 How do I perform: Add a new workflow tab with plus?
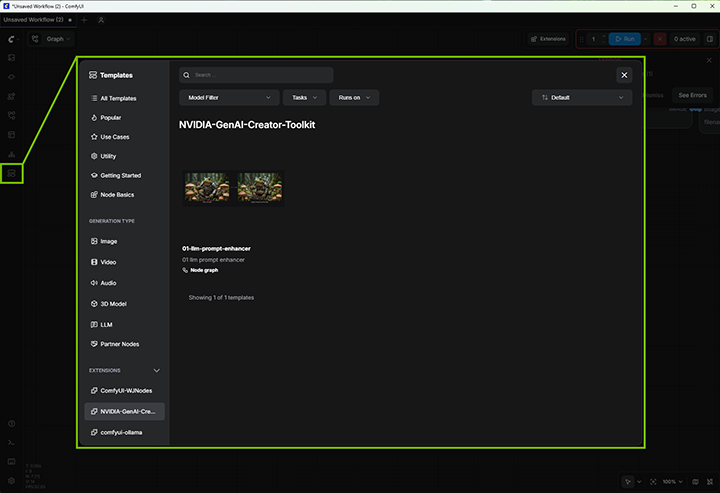pyautogui.click(x=84, y=20)
